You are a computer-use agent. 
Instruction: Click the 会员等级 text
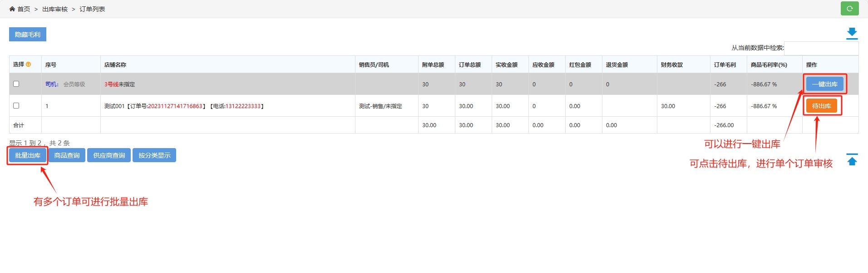point(74,84)
